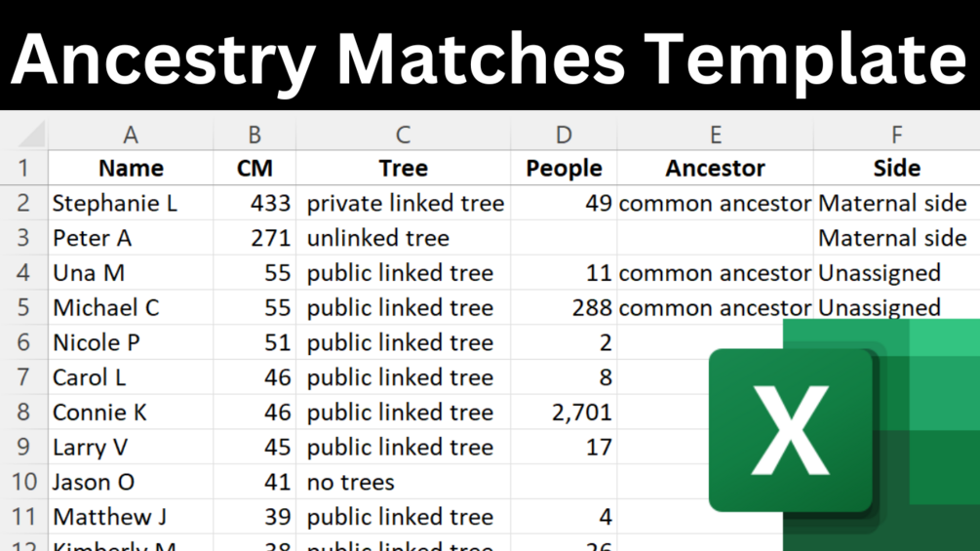
Task: Select column C header
Action: (403, 135)
